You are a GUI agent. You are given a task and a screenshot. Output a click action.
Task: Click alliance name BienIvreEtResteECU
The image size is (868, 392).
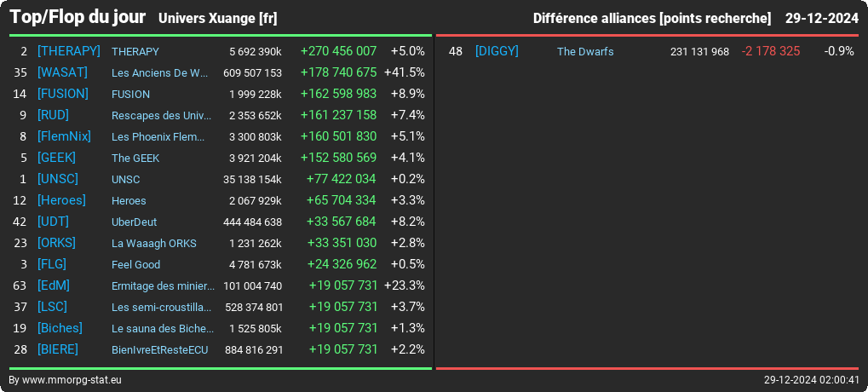coord(160,350)
